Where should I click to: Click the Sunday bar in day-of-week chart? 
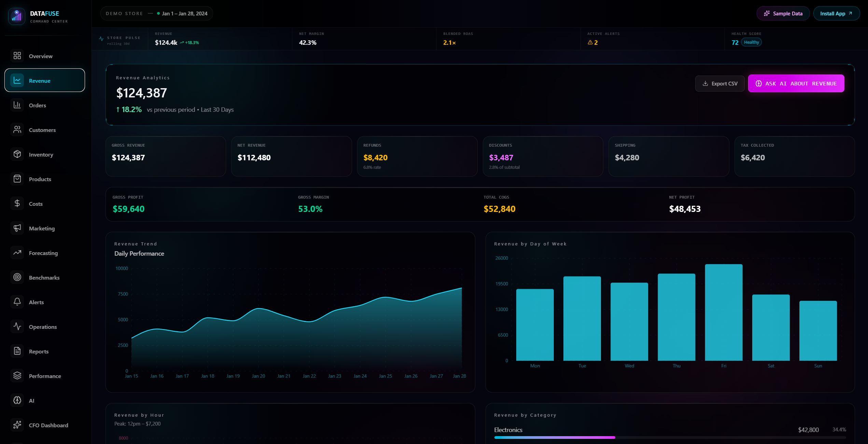pos(818,331)
